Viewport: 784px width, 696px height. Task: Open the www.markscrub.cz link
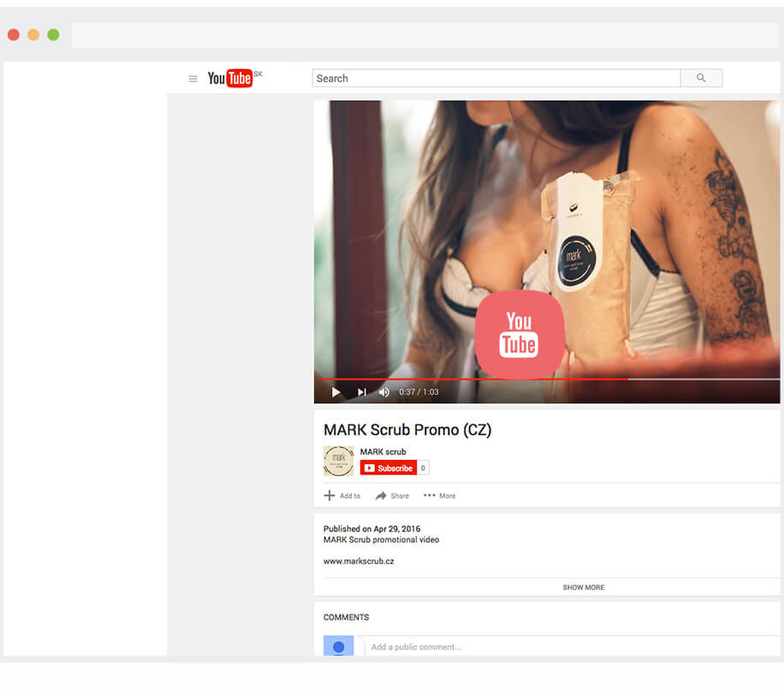[359, 562]
